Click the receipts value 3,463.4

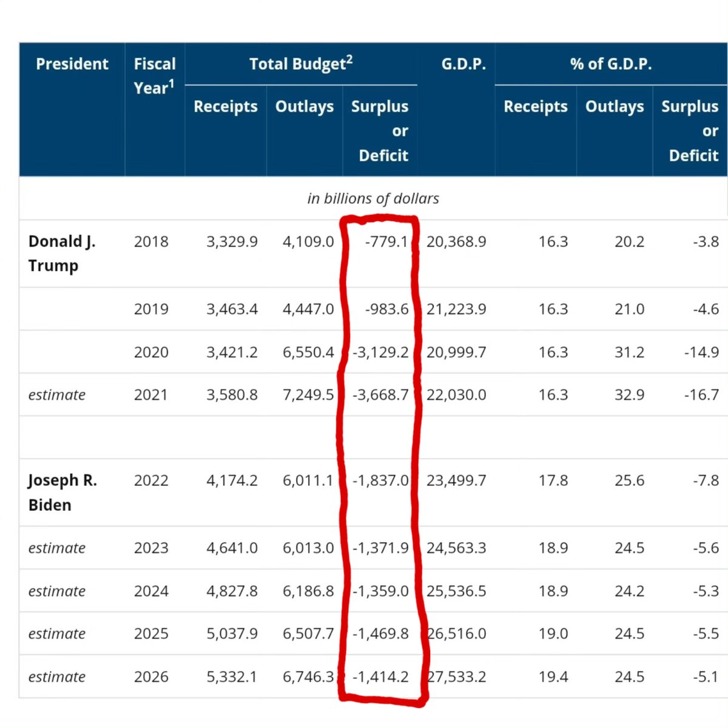click(x=232, y=309)
